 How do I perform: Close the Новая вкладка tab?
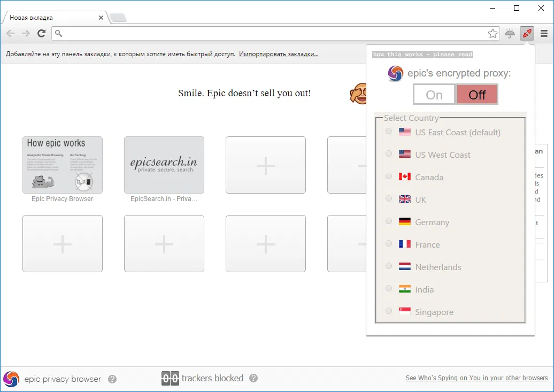click(x=101, y=18)
